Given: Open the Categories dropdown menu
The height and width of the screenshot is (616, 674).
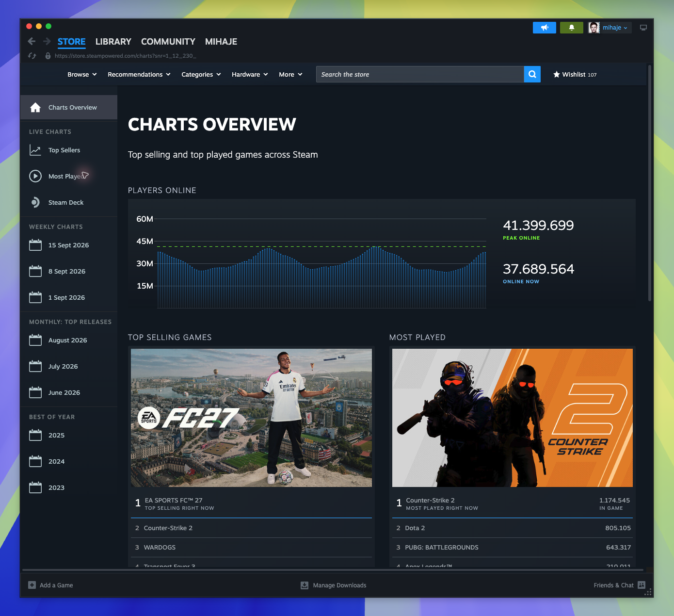Looking at the screenshot, I should point(201,74).
